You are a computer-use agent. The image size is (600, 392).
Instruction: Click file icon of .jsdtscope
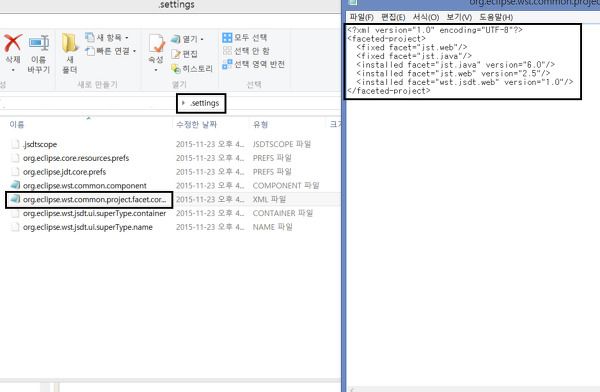coord(15,144)
